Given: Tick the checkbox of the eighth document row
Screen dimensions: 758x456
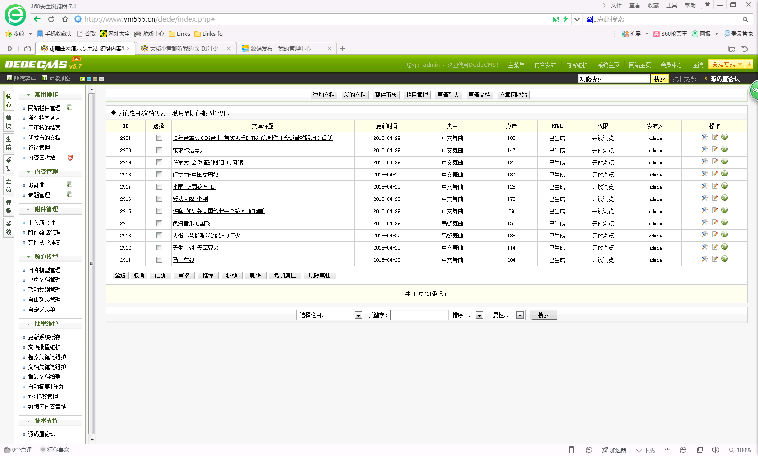Looking at the screenshot, I should click(159, 223).
